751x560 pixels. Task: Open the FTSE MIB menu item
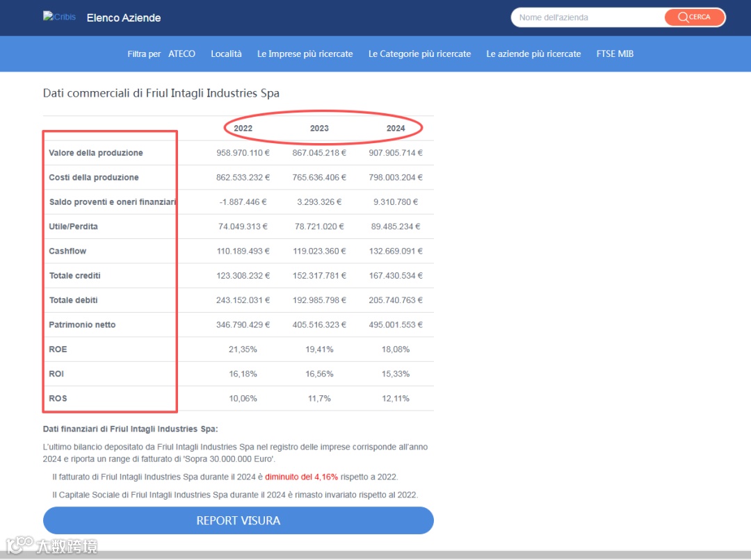(x=615, y=54)
